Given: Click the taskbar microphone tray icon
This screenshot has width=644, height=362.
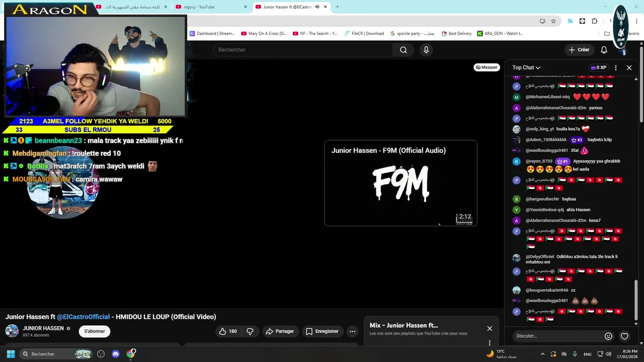Looking at the screenshot, I should click(575, 354).
